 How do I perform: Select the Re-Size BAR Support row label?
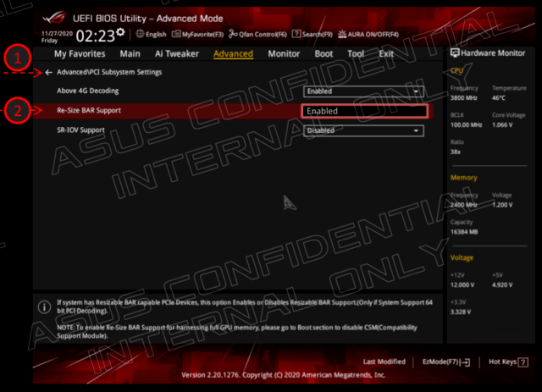point(89,111)
